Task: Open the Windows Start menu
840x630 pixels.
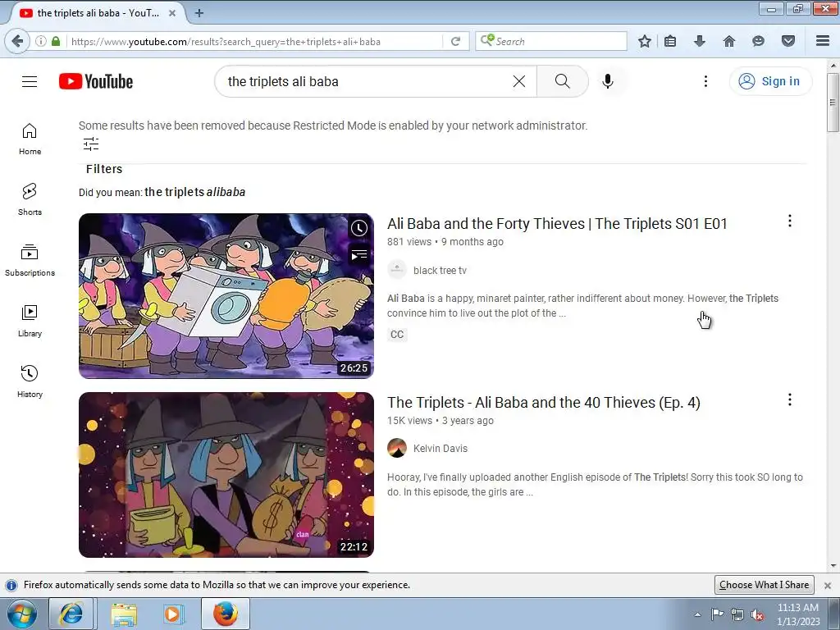Action: click(21, 614)
